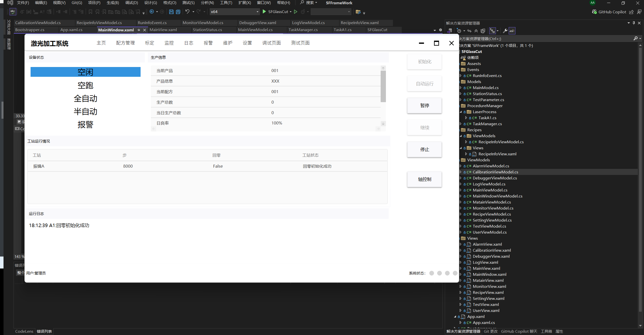Click Collapse All in Solution Explorer toolbar
This screenshot has width=644, height=335.
[x=476, y=31]
